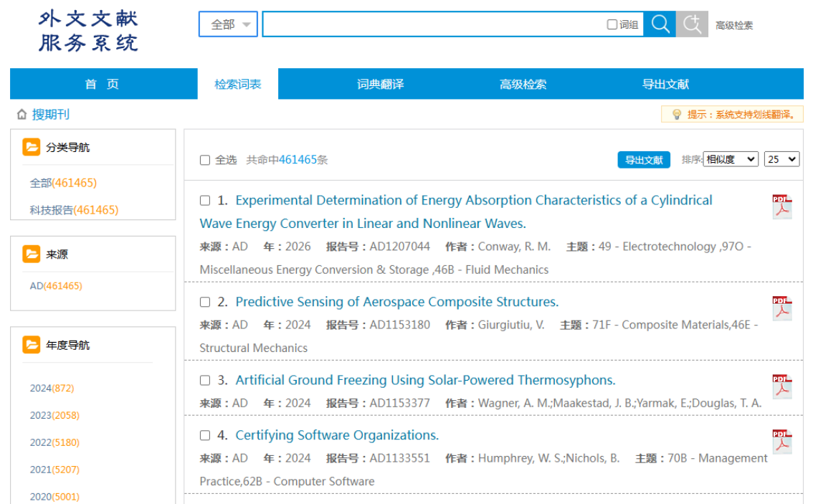Click the 外文文献服务系统 logo
The height and width of the screenshot is (504, 813).
point(89,31)
